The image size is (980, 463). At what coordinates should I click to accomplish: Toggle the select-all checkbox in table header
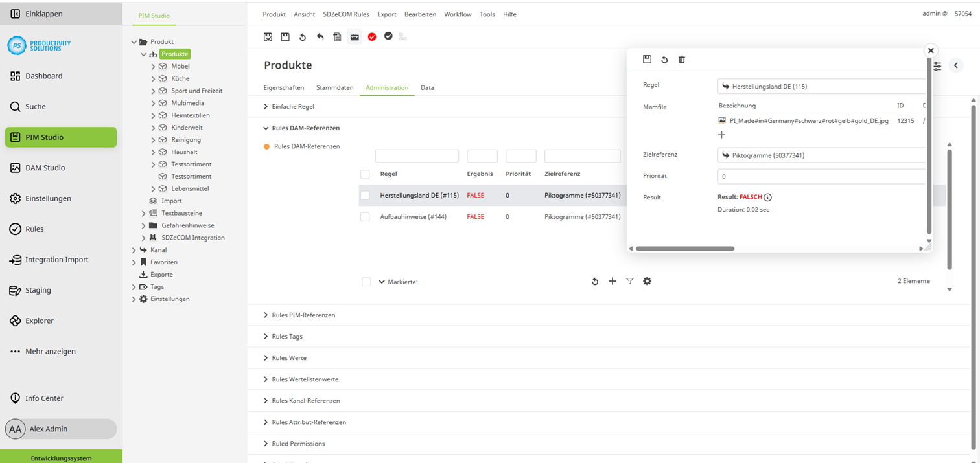pyautogui.click(x=365, y=174)
